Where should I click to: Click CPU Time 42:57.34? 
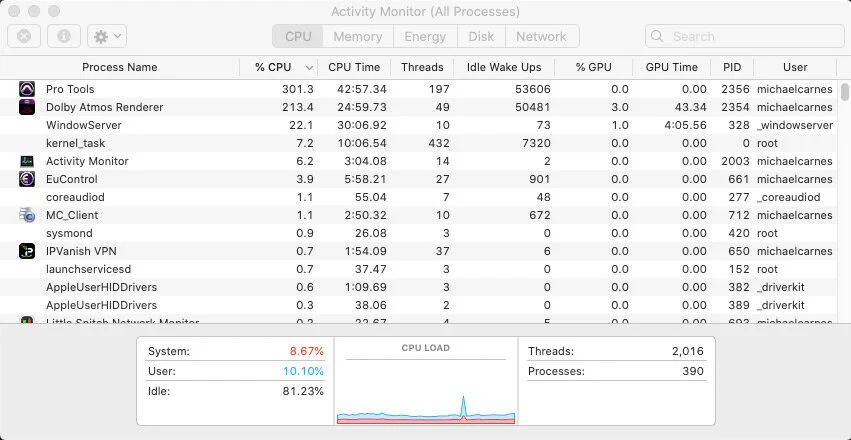coord(361,89)
